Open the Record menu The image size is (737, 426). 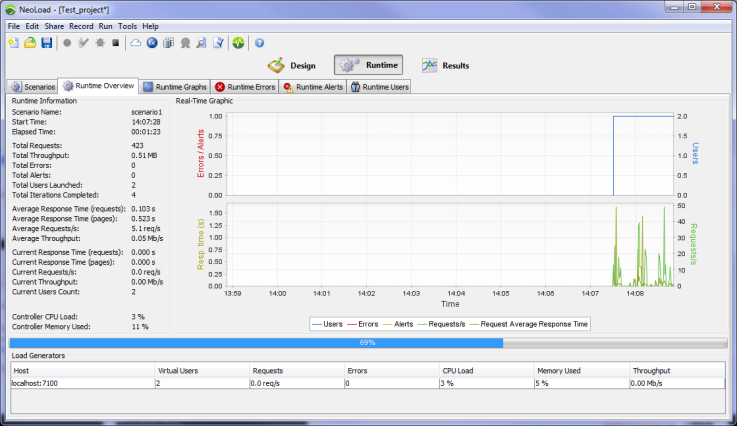[80, 25]
